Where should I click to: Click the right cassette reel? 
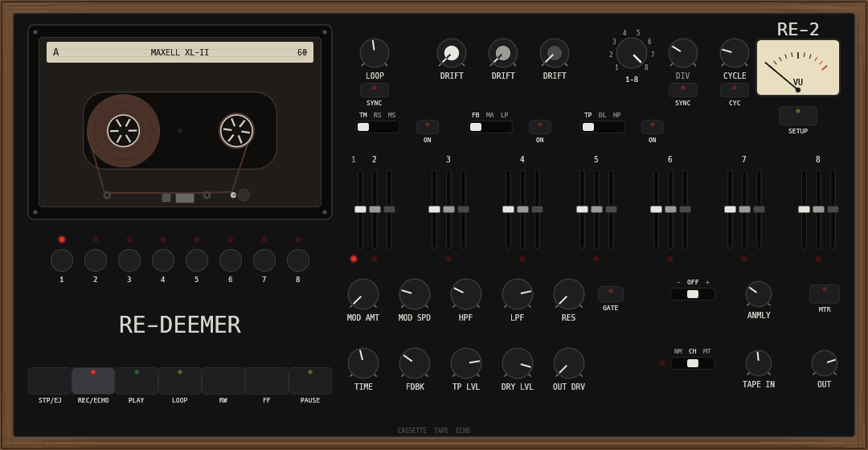(236, 131)
